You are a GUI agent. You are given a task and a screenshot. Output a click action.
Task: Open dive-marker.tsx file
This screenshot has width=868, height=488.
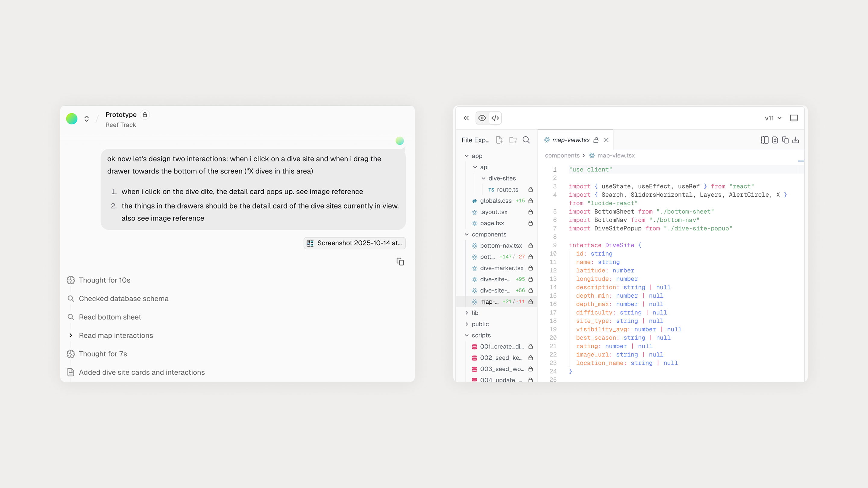502,268
